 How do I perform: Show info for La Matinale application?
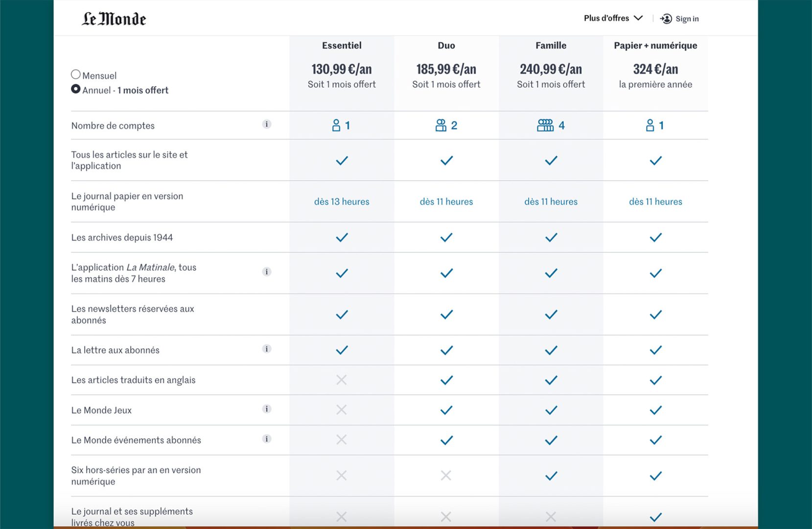tap(267, 272)
